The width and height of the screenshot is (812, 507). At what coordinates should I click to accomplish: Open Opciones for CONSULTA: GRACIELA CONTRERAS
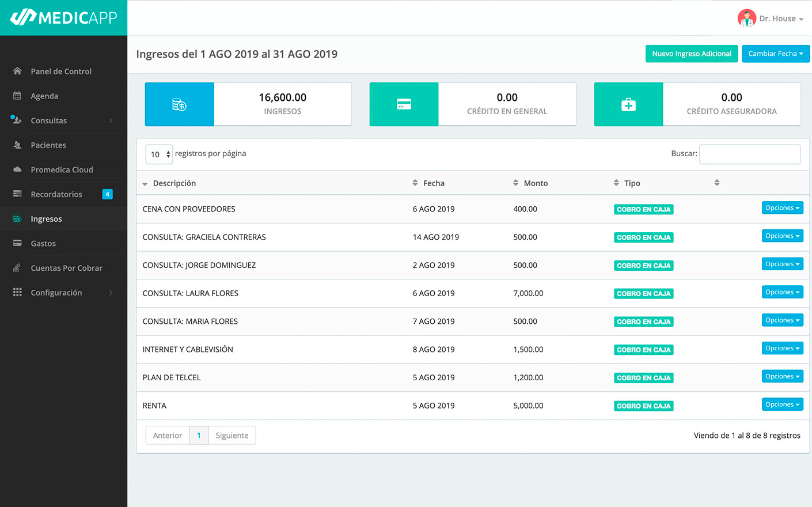(x=782, y=236)
